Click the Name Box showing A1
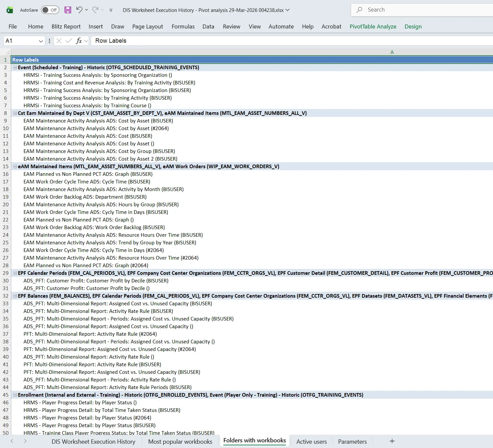This screenshot has height=448, width=493. point(21,41)
